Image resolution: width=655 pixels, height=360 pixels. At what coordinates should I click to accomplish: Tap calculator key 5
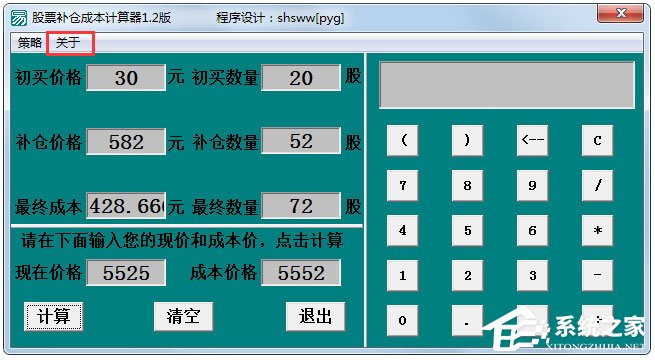click(x=467, y=231)
